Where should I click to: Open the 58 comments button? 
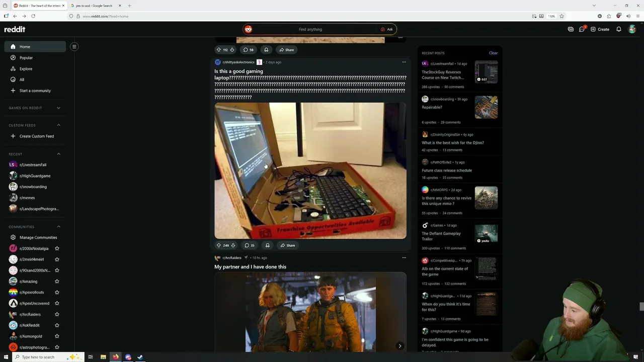(249, 50)
